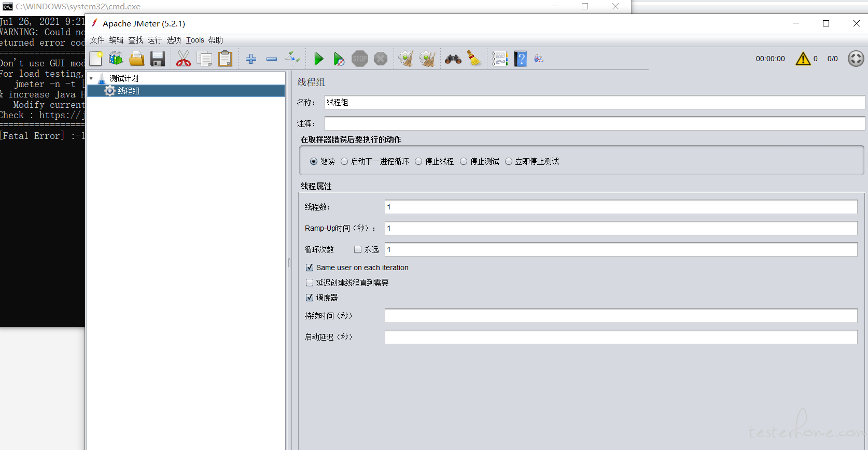Clear results with single broom-gear icon
The image size is (868, 450).
coord(406,59)
